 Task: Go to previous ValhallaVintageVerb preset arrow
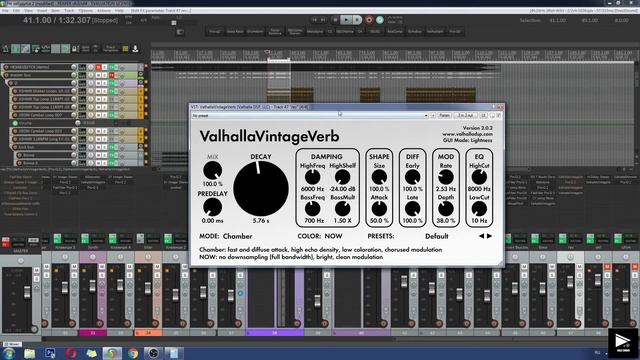(x=481, y=236)
